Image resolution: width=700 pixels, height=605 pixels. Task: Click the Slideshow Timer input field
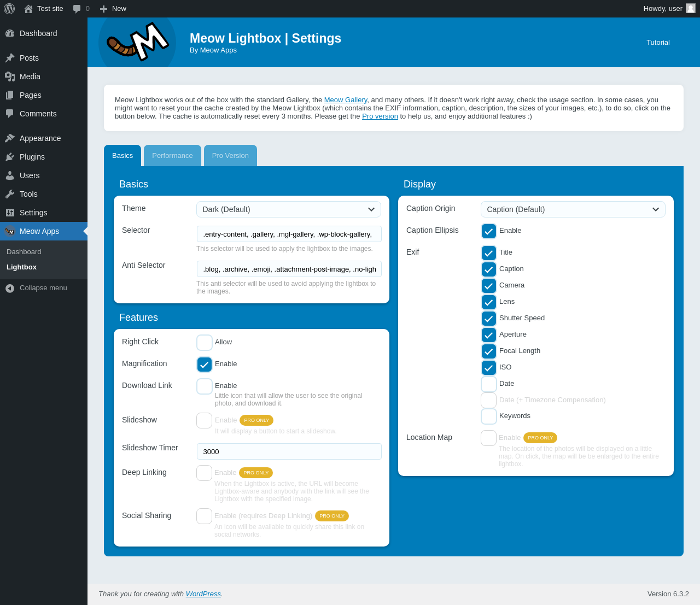(x=289, y=451)
